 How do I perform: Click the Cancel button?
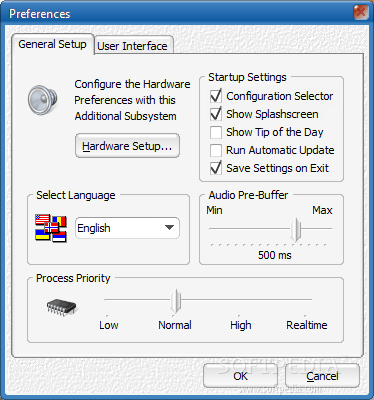pyautogui.click(x=322, y=376)
